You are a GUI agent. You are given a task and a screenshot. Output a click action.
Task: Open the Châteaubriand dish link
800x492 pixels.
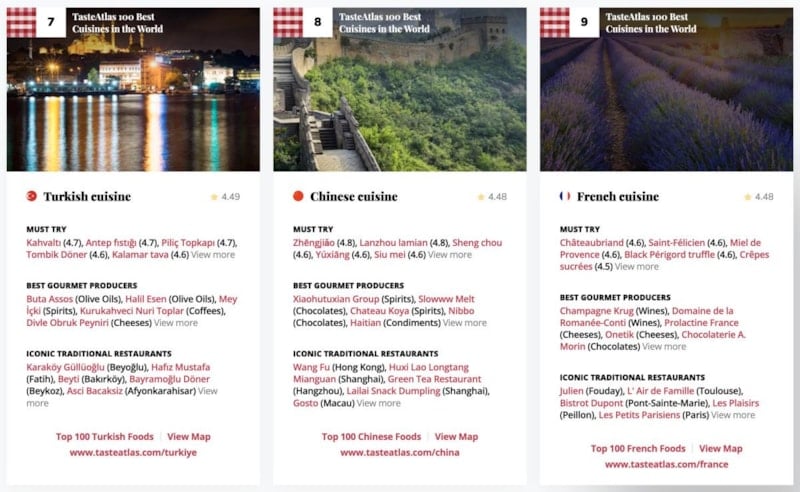[591, 242]
